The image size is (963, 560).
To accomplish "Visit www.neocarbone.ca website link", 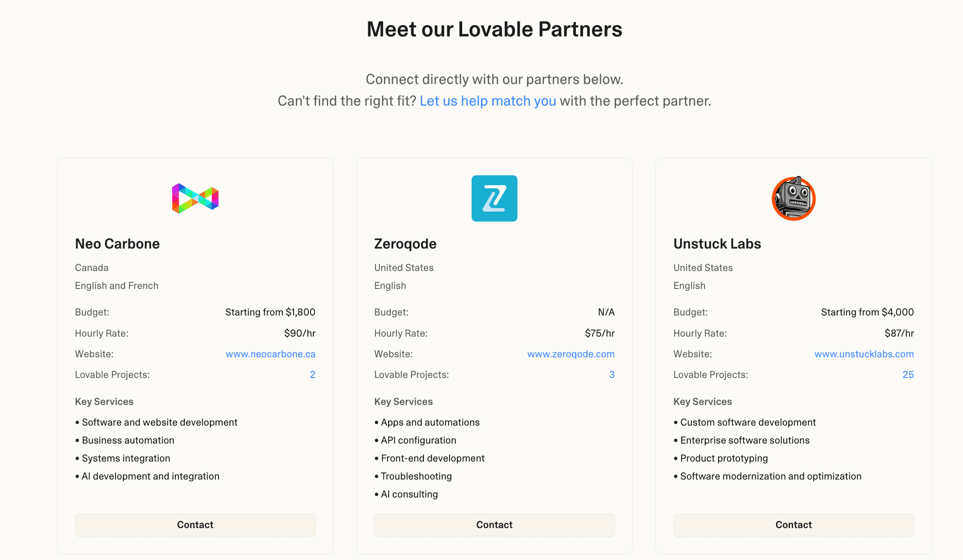I will 271,354.
